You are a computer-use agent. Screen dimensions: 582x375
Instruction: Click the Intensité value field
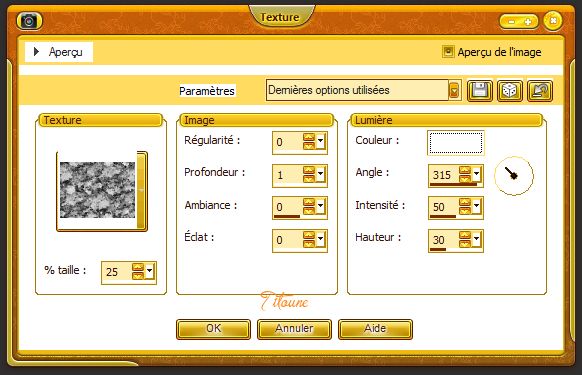point(443,207)
